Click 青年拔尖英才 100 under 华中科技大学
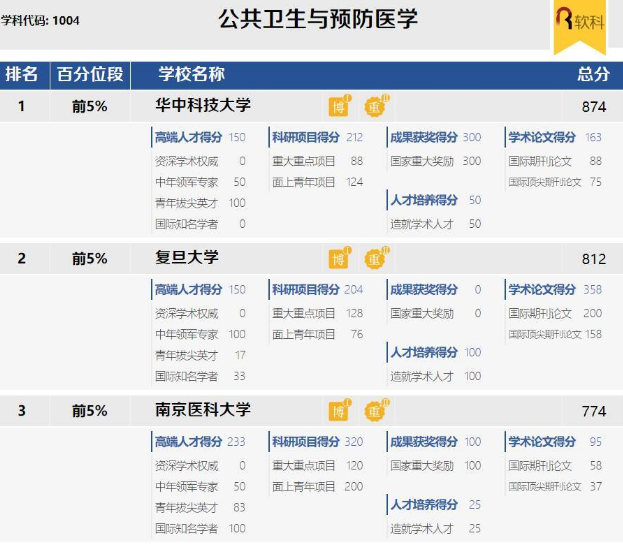 pos(200,203)
